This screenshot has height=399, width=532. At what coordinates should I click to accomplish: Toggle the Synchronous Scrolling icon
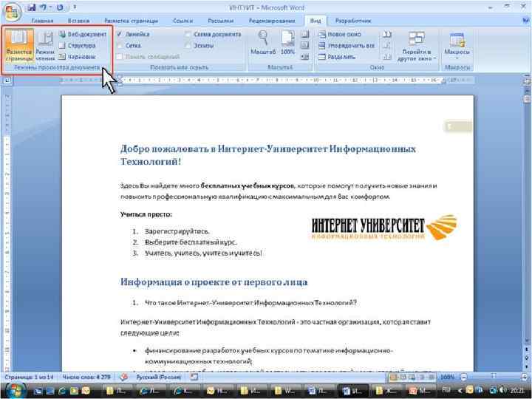click(x=386, y=46)
